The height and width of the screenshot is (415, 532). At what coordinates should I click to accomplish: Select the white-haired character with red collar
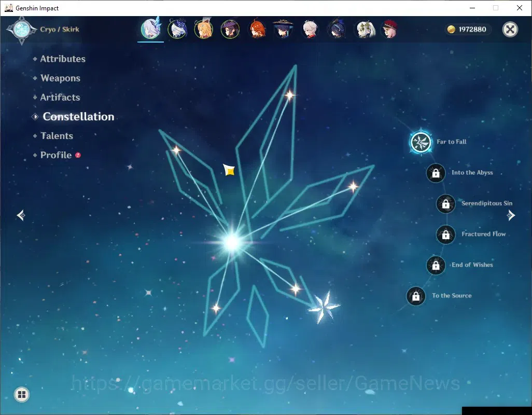point(310,29)
